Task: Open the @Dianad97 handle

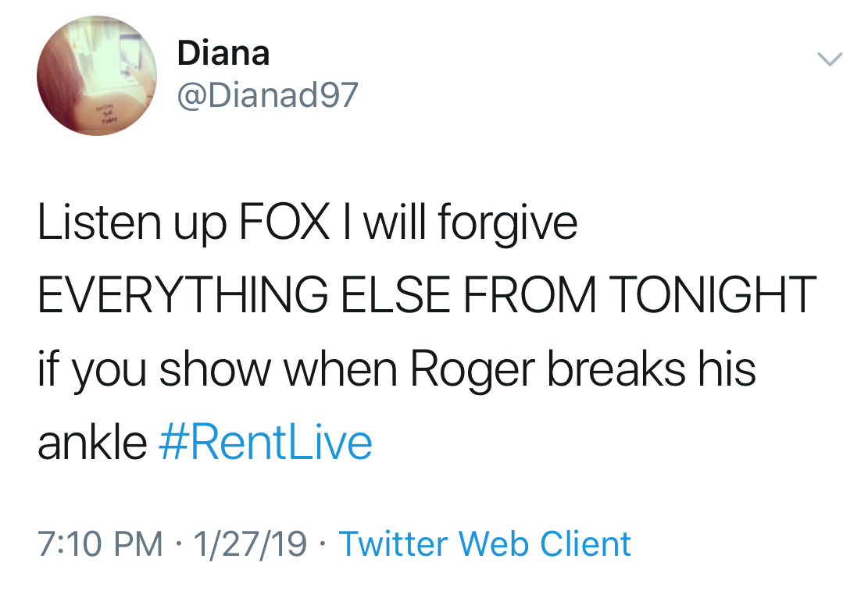Action: pos(268,95)
